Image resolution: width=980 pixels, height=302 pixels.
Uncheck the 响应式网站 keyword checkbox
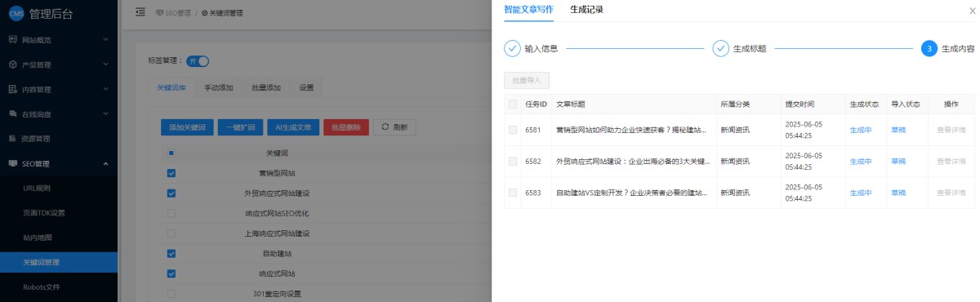click(x=171, y=273)
